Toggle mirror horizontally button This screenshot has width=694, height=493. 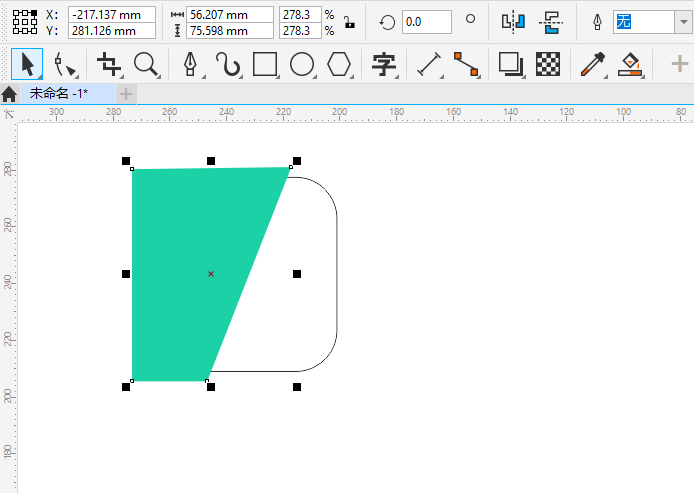[513, 22]
